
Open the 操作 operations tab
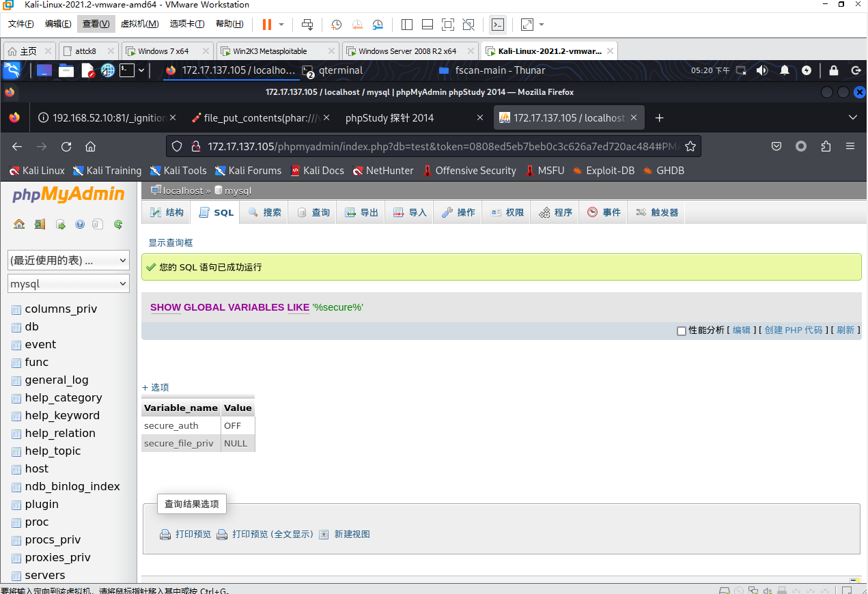click(x=458, y=212)
